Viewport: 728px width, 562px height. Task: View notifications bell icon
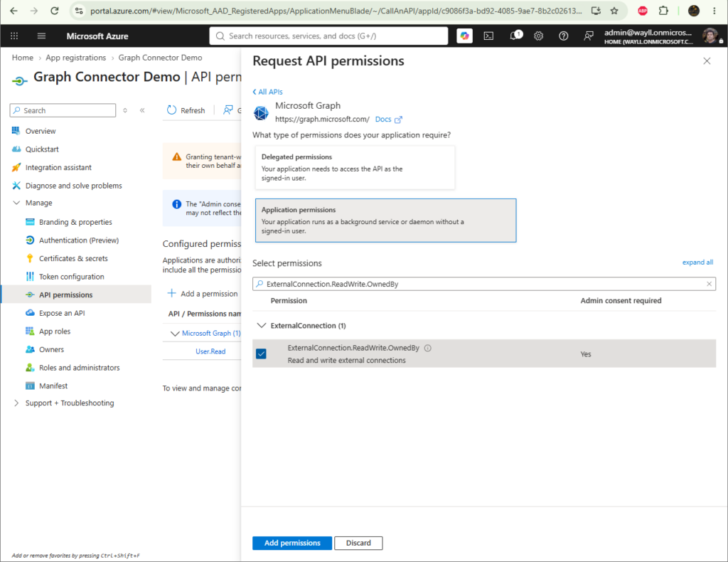click(x=515, y=36)
